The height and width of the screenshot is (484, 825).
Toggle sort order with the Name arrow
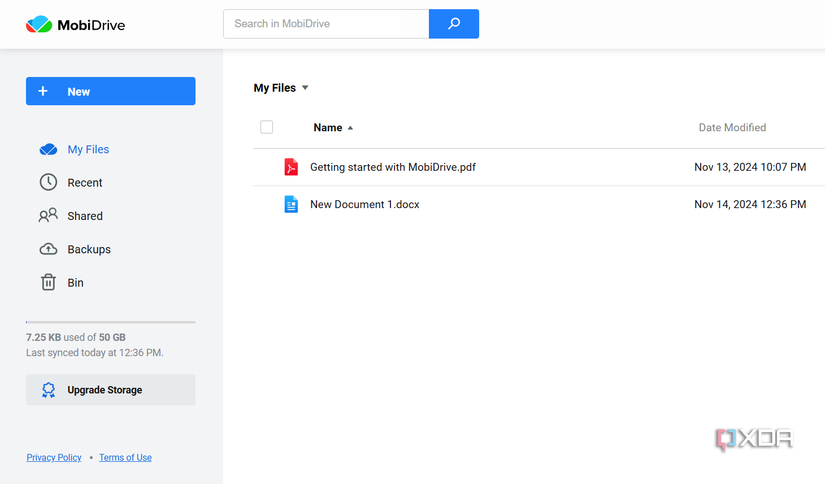pyautogui.click(x=350, y=128)
